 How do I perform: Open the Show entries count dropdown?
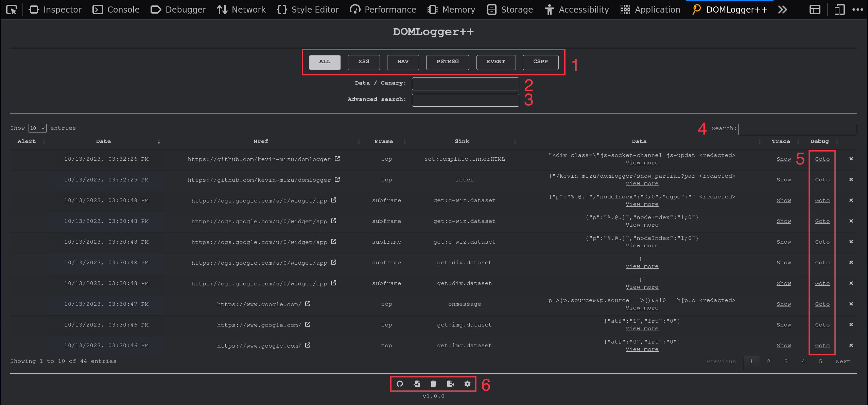click(x=37, y=128)
